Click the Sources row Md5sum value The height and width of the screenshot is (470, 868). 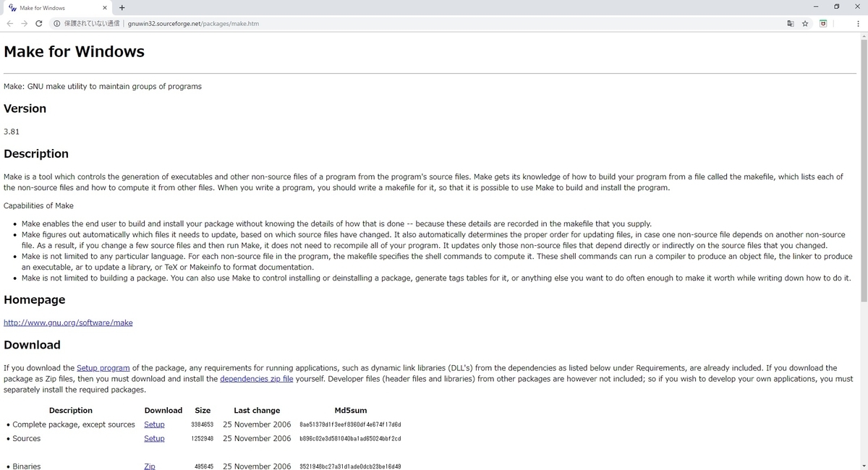point(350,438)
